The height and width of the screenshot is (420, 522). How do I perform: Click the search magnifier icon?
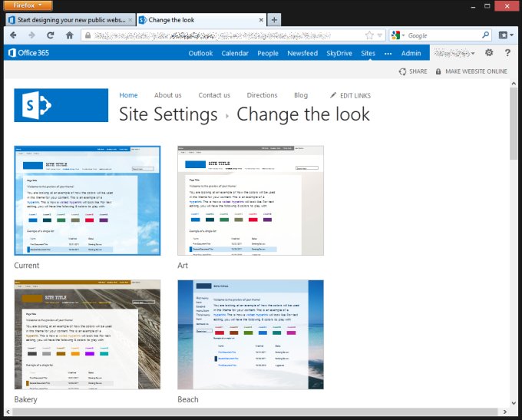(485, 35)
